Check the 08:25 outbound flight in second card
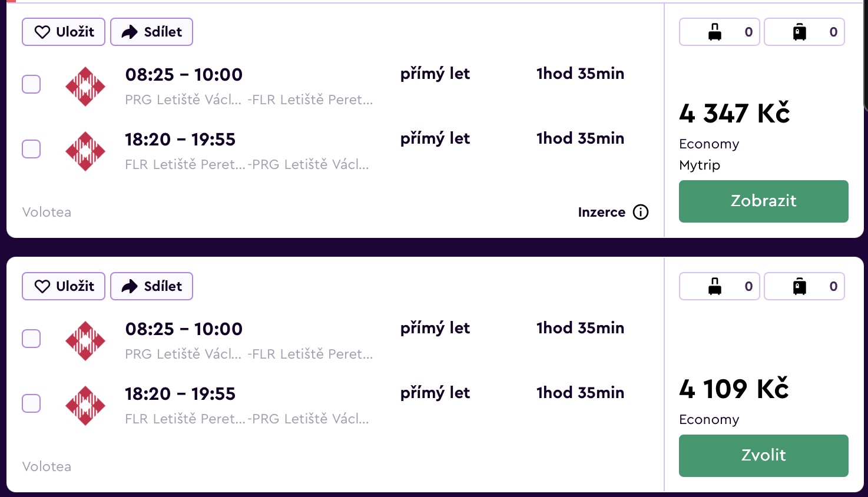 pyautogui.click(x=31, y=339)
